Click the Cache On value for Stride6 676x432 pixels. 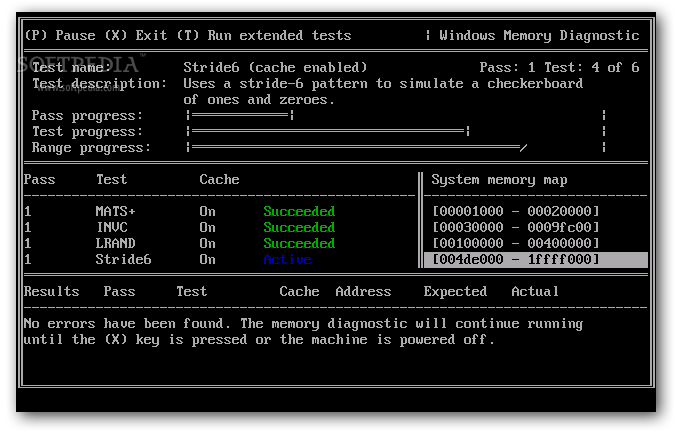[x=207, y=259]
